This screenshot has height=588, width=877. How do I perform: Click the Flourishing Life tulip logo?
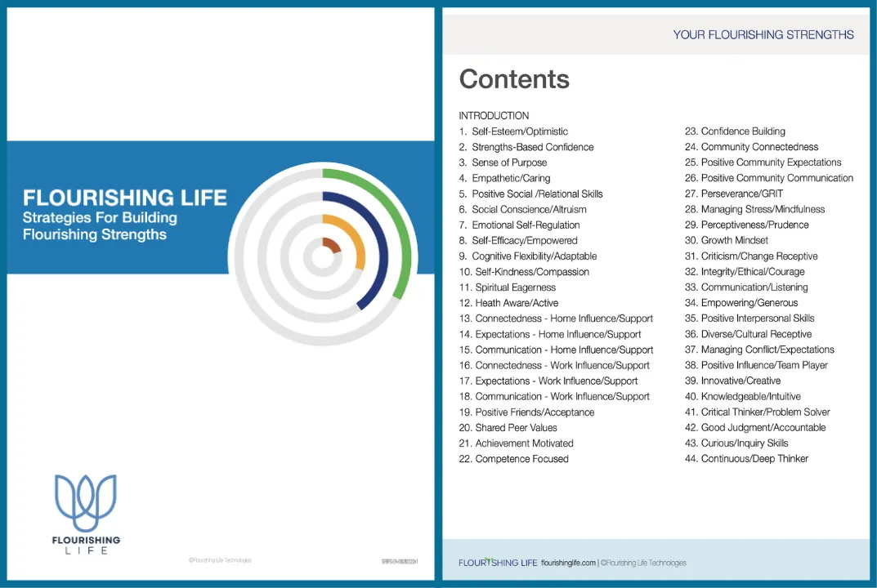[86, 514]
